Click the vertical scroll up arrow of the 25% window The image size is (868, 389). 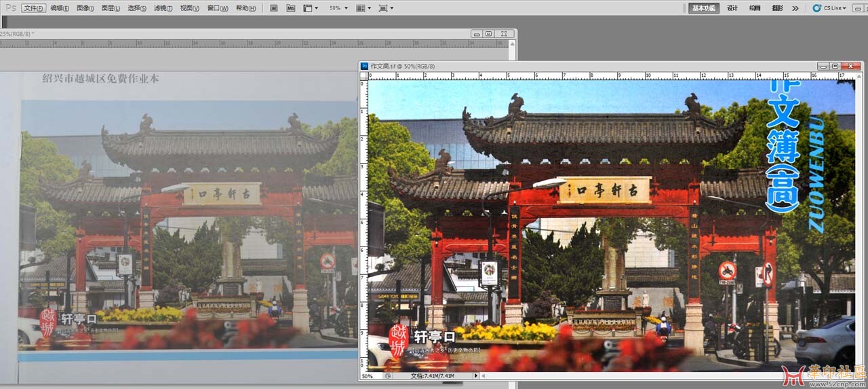tap(513, 43)
